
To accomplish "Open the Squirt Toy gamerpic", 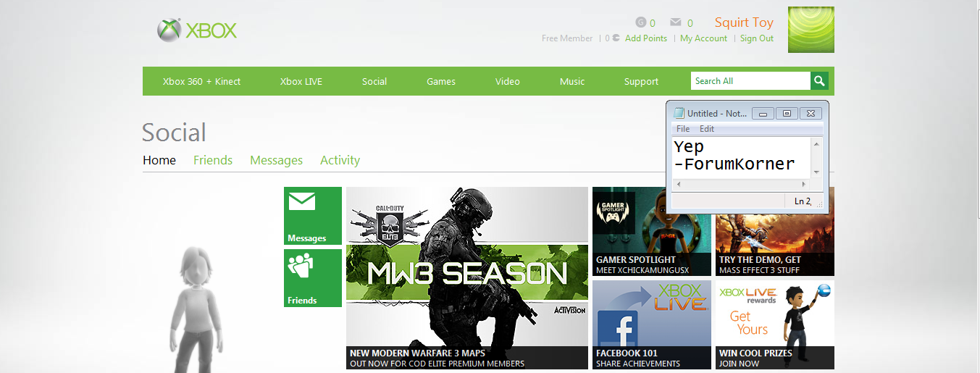I will pyautogui.click(x=811, y=30).
